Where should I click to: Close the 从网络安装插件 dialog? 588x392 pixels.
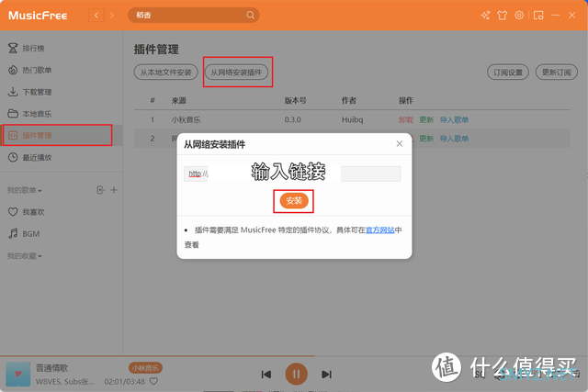coord(400,144)
